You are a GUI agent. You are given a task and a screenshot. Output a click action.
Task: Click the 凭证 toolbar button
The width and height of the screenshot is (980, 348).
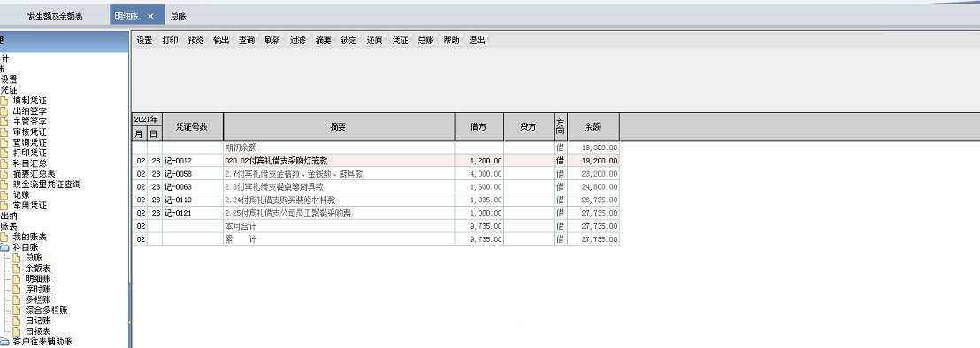point(400,41)
